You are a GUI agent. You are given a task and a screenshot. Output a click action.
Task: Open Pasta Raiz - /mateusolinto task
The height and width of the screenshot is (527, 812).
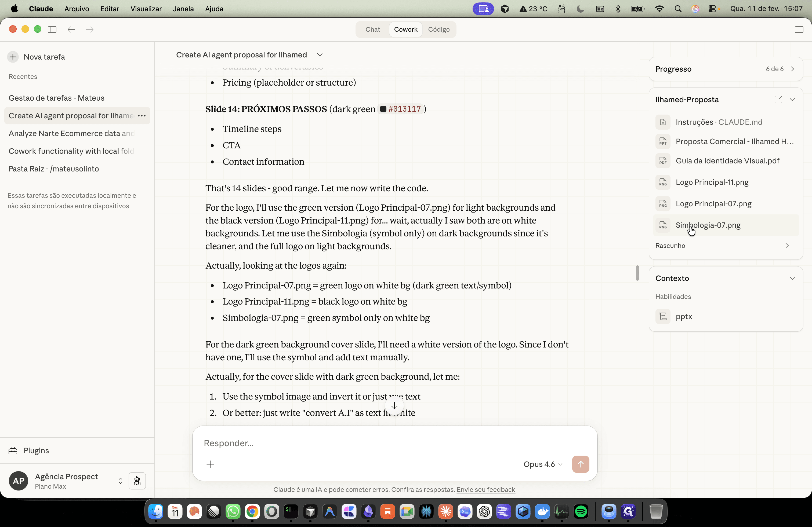coord(77,169)
